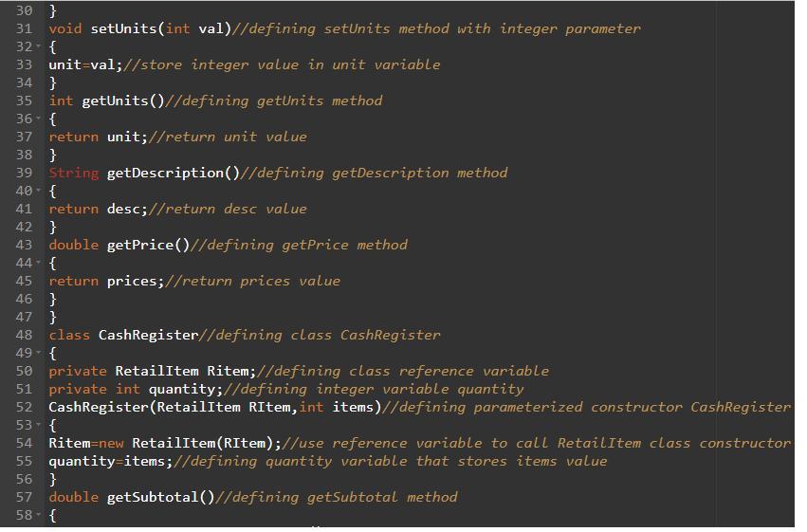Collapse the getSubtotal fold at line 58

coord(38,515)
